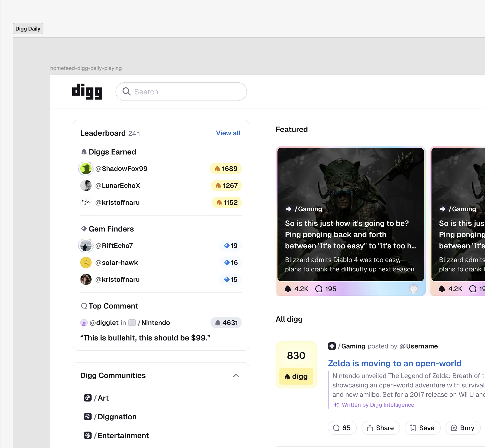Collapse the Digg Communities section

coord(236,375)
